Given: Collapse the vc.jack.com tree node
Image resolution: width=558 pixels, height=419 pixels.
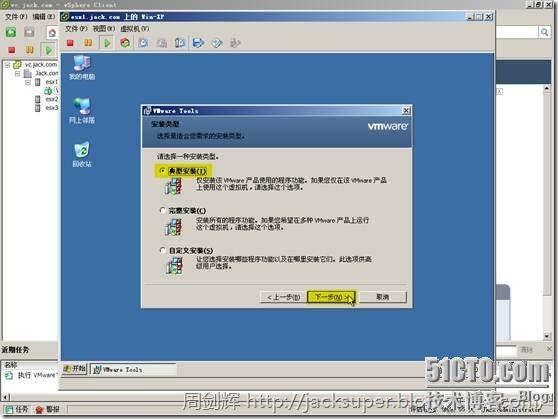Looking at the screenshot, I should [7, 65].
